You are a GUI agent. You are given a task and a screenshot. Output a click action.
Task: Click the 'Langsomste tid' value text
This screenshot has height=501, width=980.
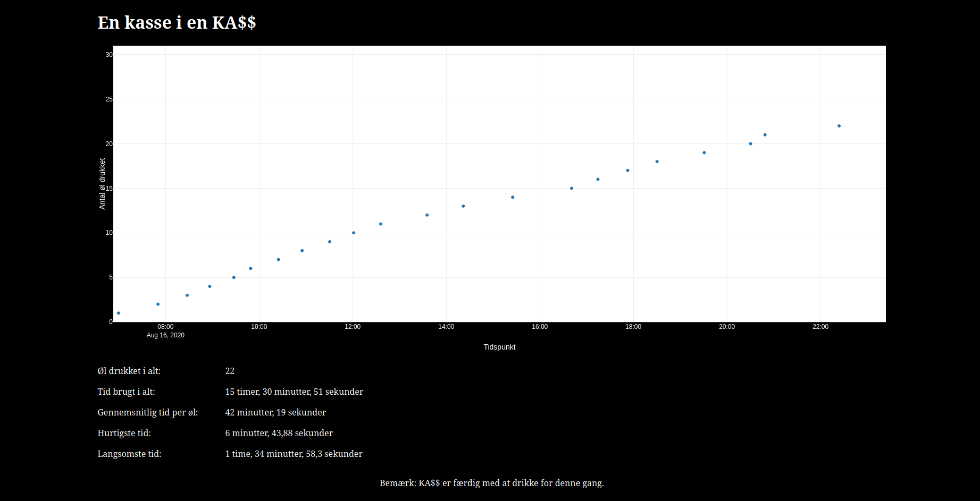[x=294, y=454]
